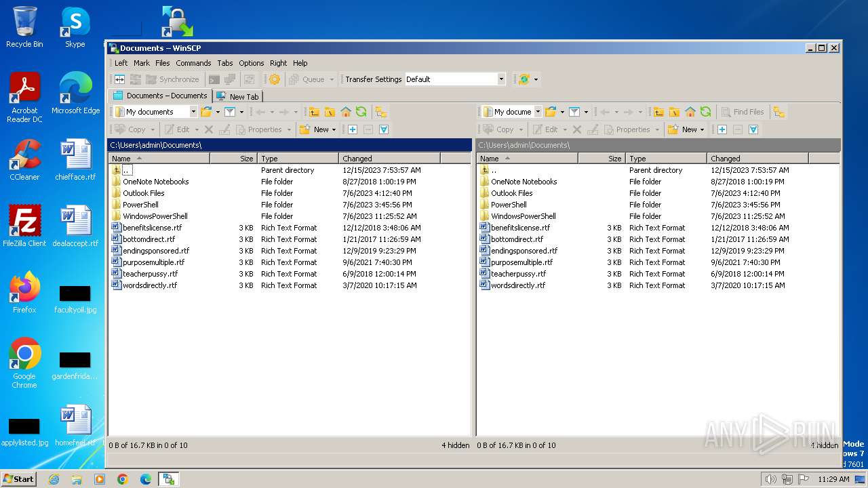
Task: Expand the right panel filter dropdown arrow
Action: tap(586, 112)
